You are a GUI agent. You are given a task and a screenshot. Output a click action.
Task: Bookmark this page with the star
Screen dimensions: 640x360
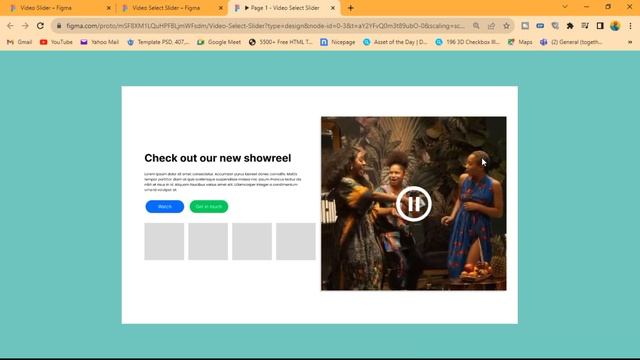[x=507, y=26]
